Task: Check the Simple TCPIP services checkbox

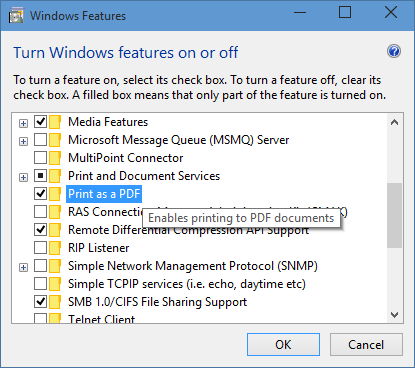Action: pyautogui.click(x=41, y=284)
